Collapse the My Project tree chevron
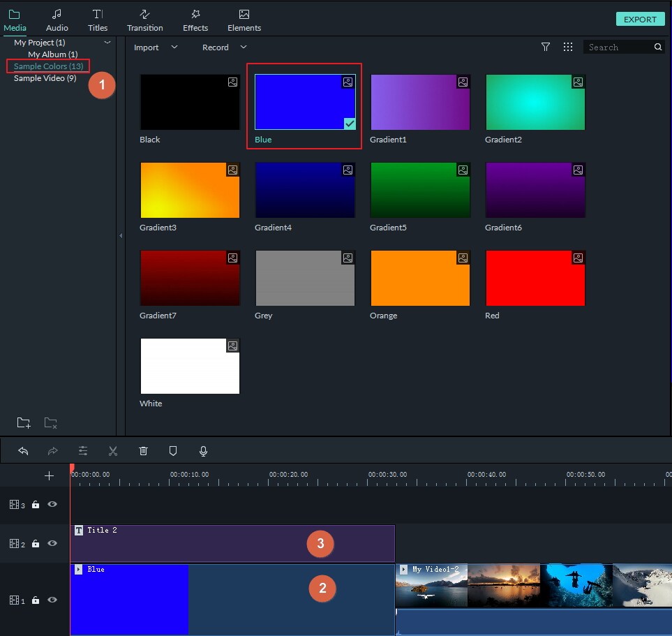This screenshot has width=672, height=636. point(107,43)
